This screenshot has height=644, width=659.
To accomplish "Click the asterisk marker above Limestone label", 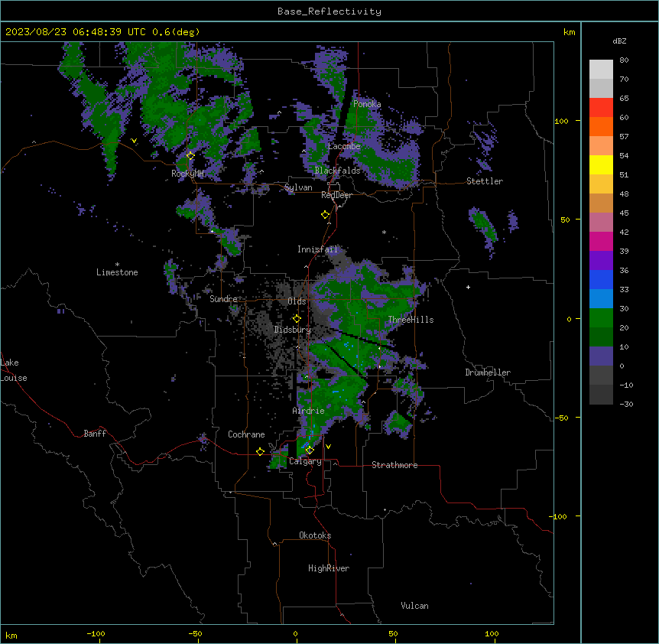I will (117, 265).
